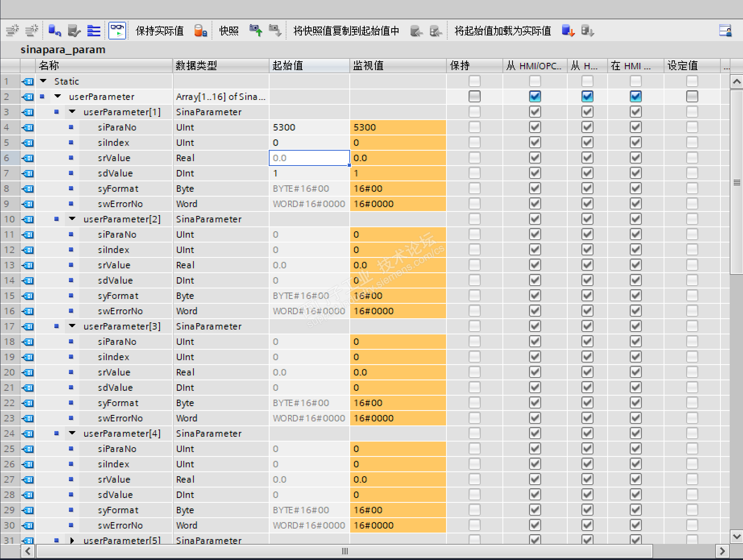The height and width of the screenshot is (560, 743).
Task: Click the 快照 button
Action: 229,31
